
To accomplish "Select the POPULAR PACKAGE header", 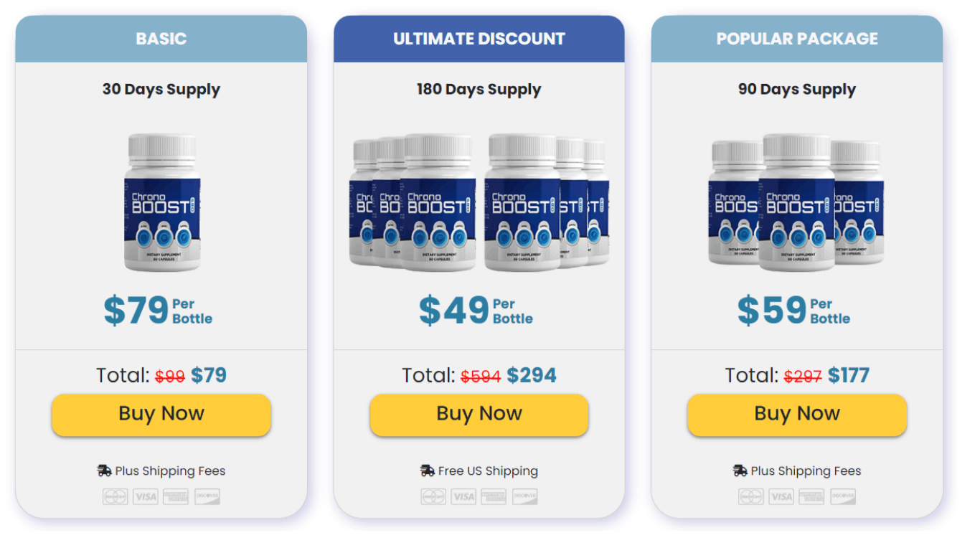I will (797, 39).
